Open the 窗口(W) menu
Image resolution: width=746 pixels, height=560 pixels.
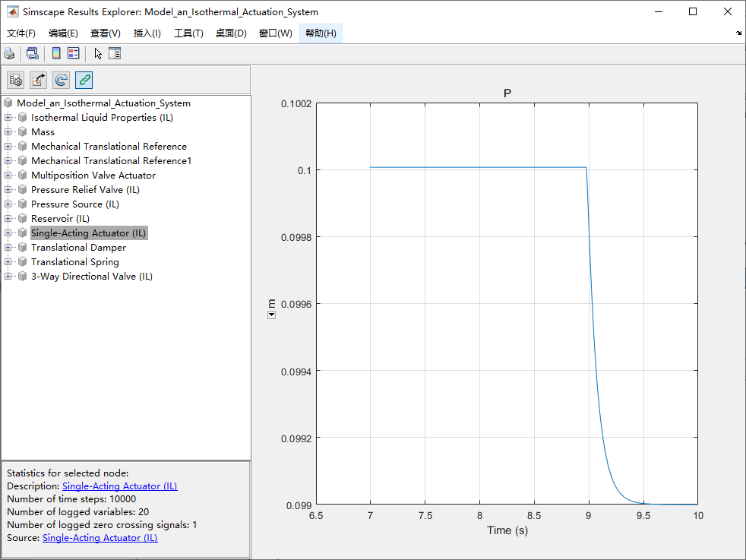(x=276, y=33)
